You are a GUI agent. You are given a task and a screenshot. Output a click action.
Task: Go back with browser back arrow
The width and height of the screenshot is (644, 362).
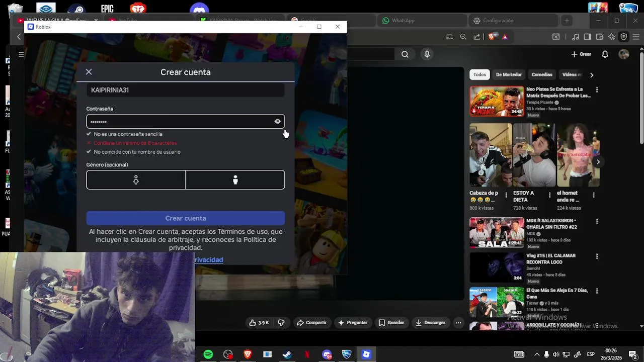[x=19, y=37]
